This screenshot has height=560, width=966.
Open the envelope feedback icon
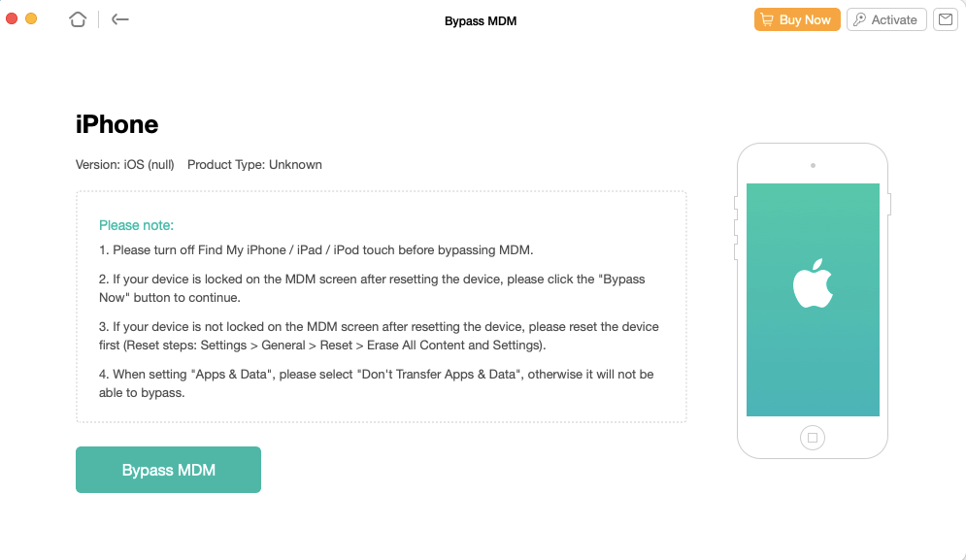pyautogui.click(x=944, y=19)
